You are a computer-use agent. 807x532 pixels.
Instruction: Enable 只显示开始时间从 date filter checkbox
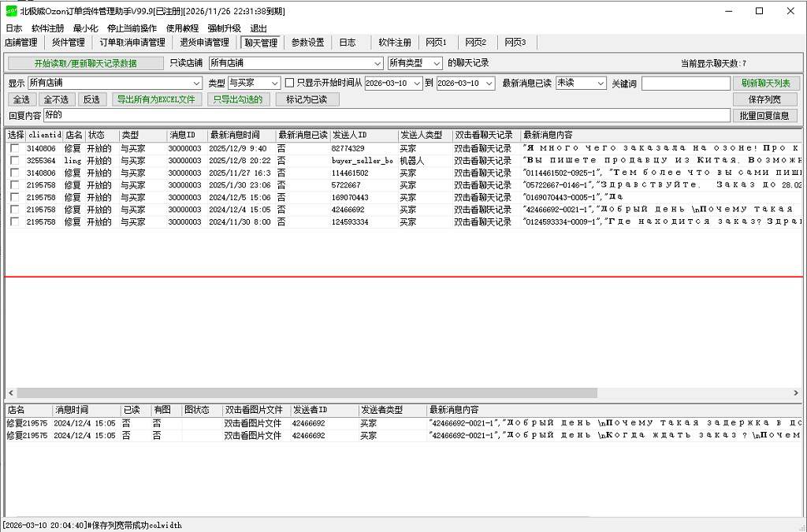pos(289,83)
